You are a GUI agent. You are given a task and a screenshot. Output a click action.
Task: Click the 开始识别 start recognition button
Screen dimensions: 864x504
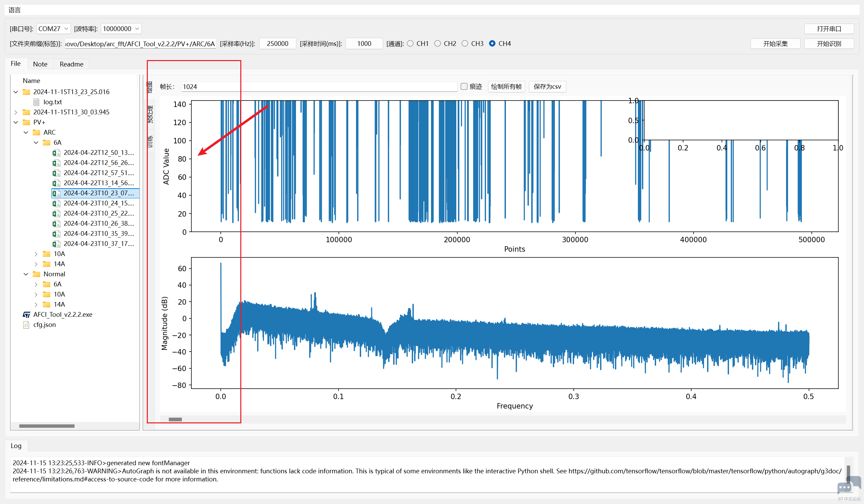tap(829, 44)
